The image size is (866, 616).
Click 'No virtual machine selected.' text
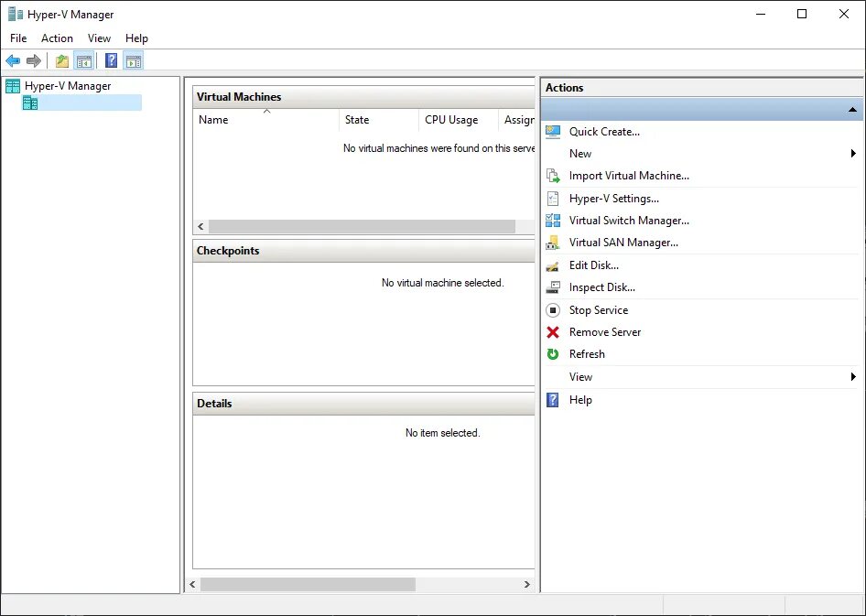(443, 283)
